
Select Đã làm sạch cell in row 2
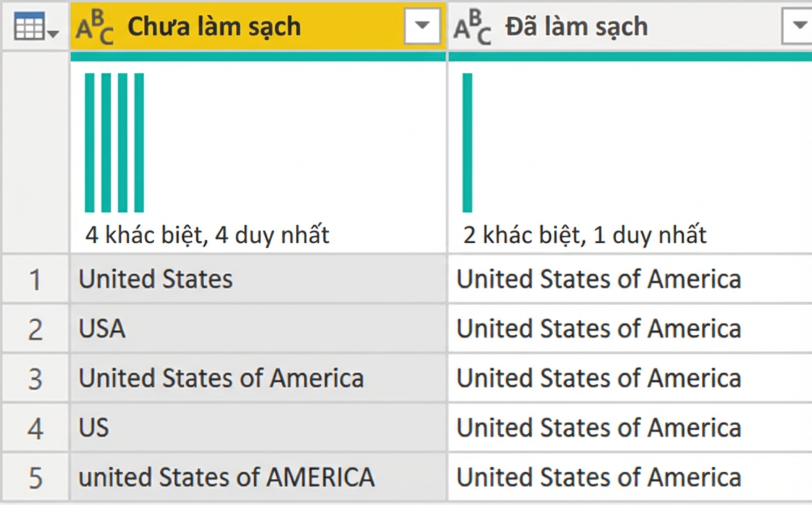630,329
